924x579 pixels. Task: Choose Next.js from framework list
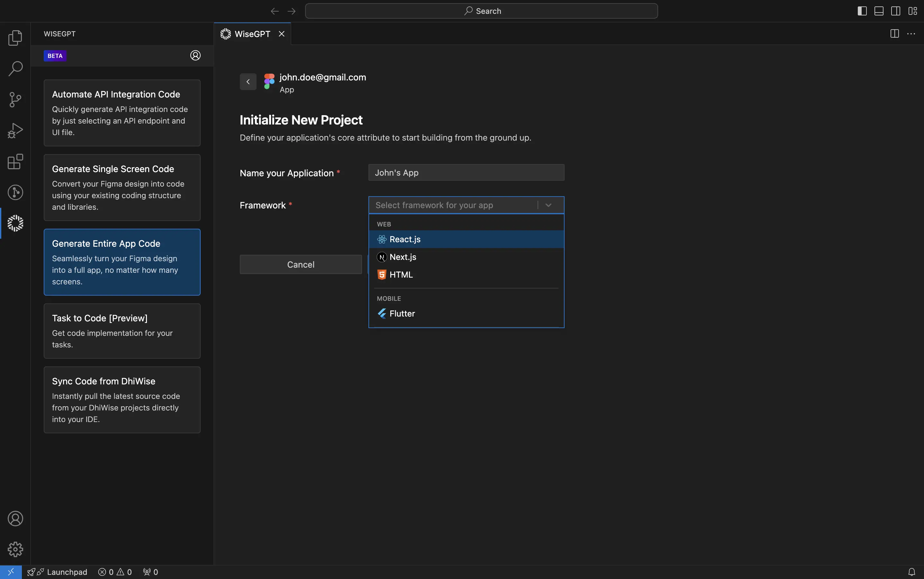(x=466, y=257)
